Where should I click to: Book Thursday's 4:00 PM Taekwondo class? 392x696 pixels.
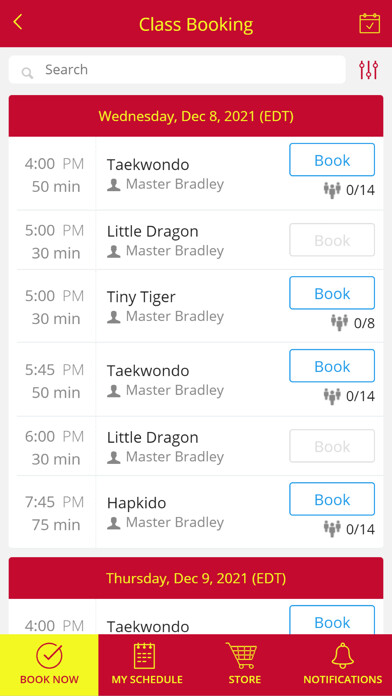click(332, 621)
